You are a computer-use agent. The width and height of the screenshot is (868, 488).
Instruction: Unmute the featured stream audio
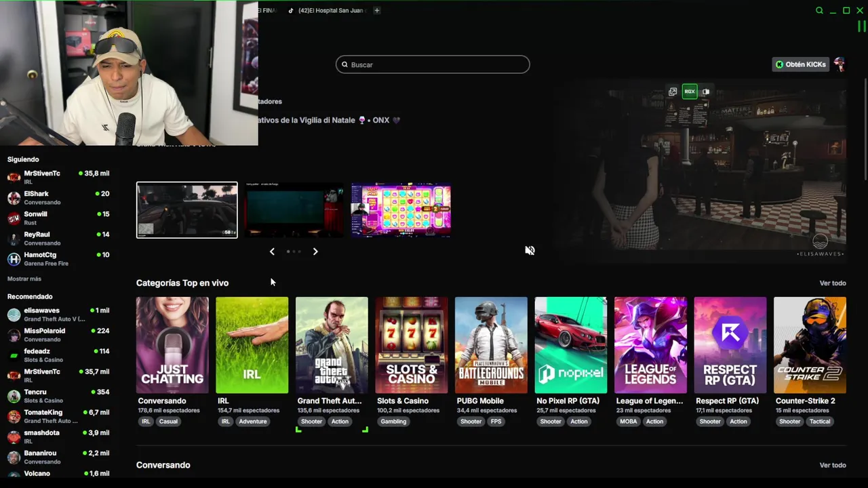530,251
